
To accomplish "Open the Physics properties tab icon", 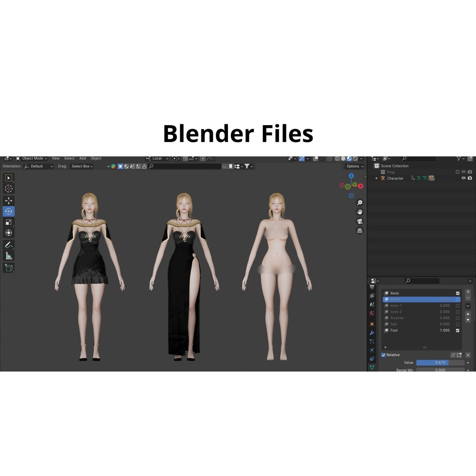I will [372, 350].
